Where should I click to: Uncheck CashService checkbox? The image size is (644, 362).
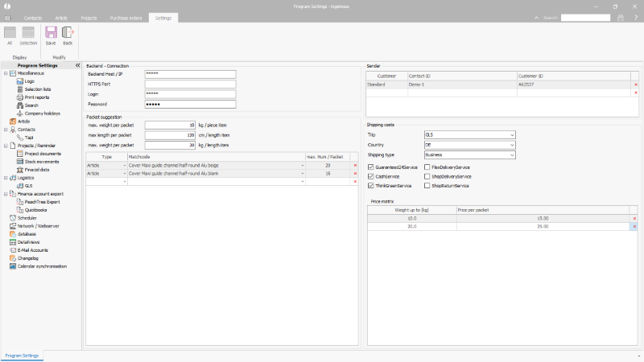[371, 176]
